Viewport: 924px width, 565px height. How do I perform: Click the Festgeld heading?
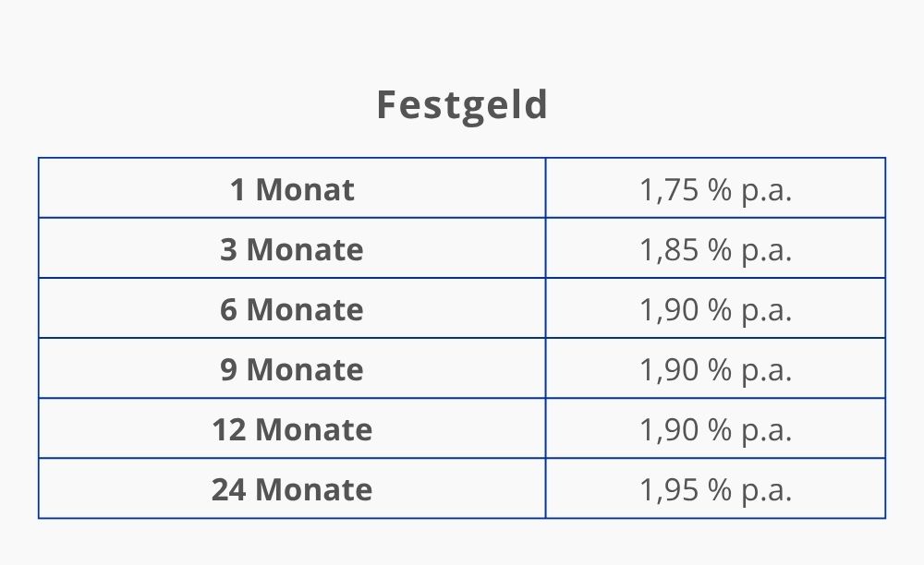(462, 105)
